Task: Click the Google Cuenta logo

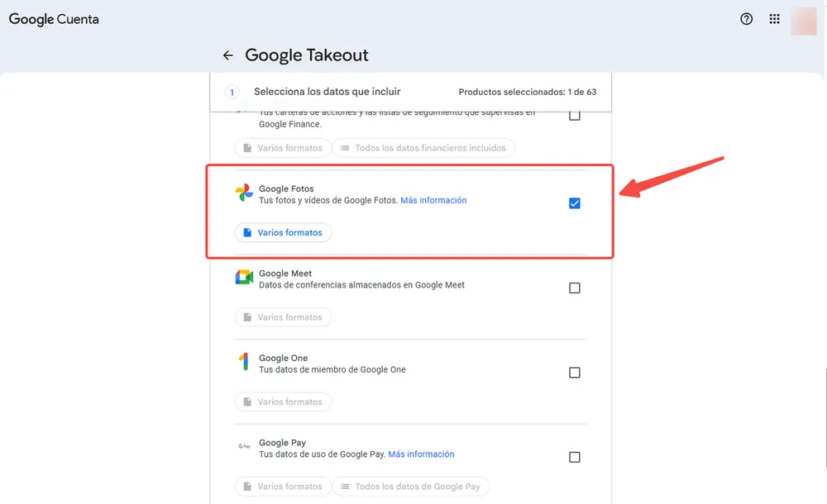Action: (x=54, y=20)
